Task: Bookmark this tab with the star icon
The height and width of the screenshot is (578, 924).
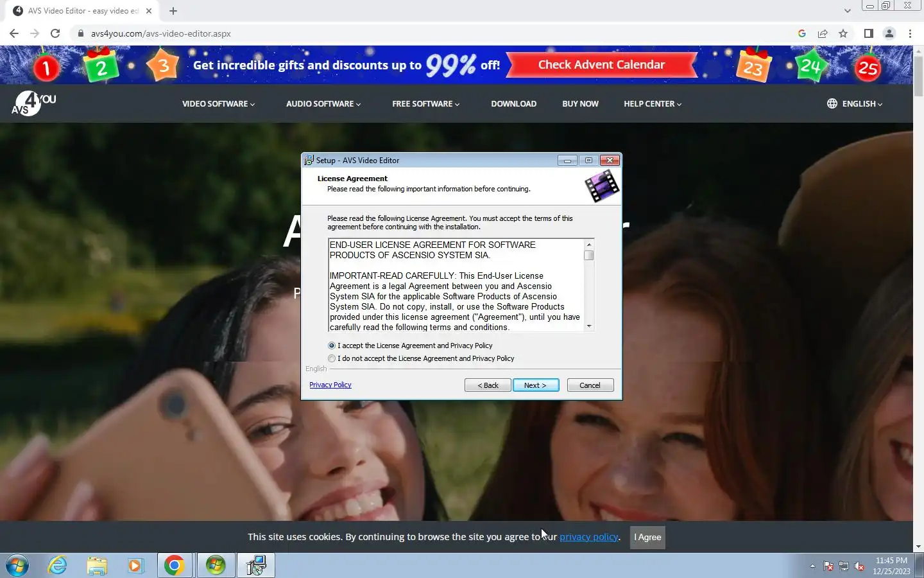Action: pos(843,33)
